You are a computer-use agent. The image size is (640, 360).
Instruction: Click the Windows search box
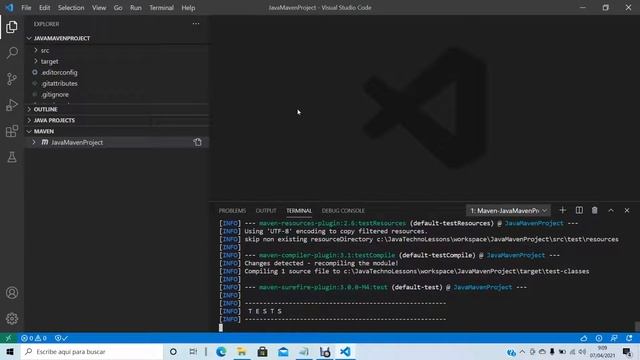pyautogui.click(x=91, y=351)
